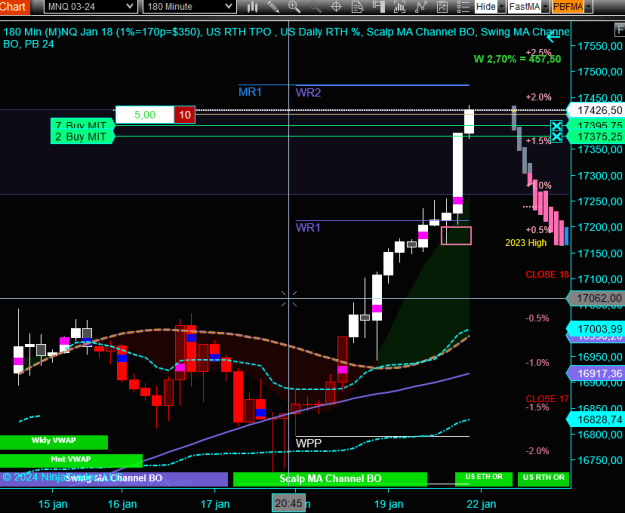
Task: Click the red 10 quantity box
Action: [185, 115]
